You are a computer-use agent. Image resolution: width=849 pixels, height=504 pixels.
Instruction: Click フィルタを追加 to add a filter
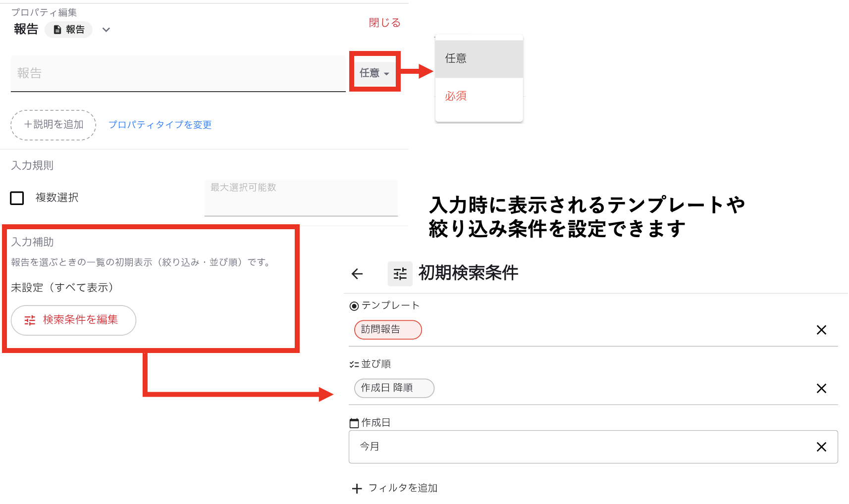[403, 488]
